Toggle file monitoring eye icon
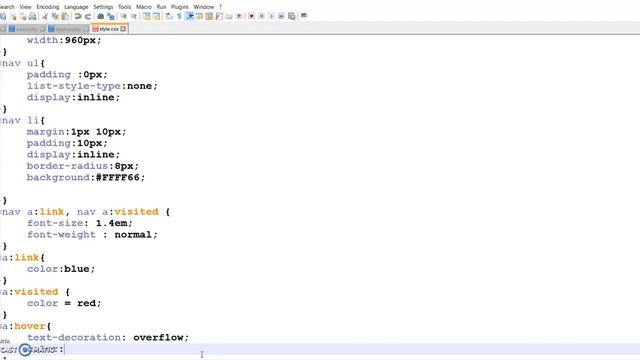 pyautogui.click(x=239, y=16)
